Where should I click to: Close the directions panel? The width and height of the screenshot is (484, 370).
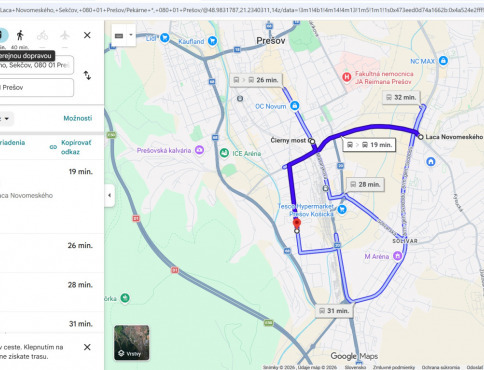click(x=87, y=35)
